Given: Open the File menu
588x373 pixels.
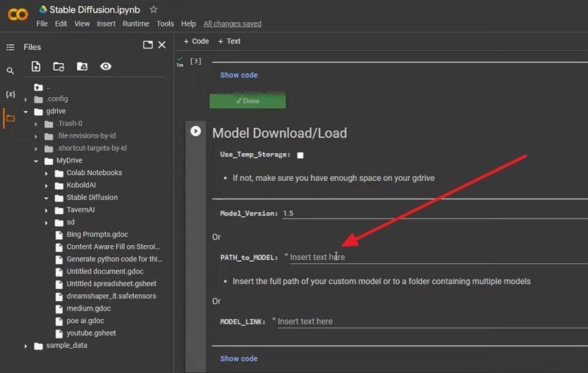Looking at the screenshot, I should (x=42, y=24).
